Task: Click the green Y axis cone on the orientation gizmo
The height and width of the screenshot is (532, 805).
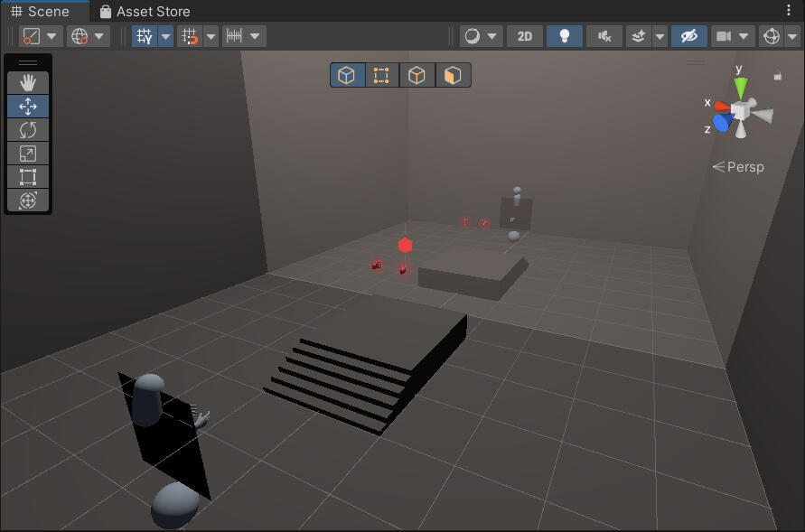Action: click(x=740, y=87)
